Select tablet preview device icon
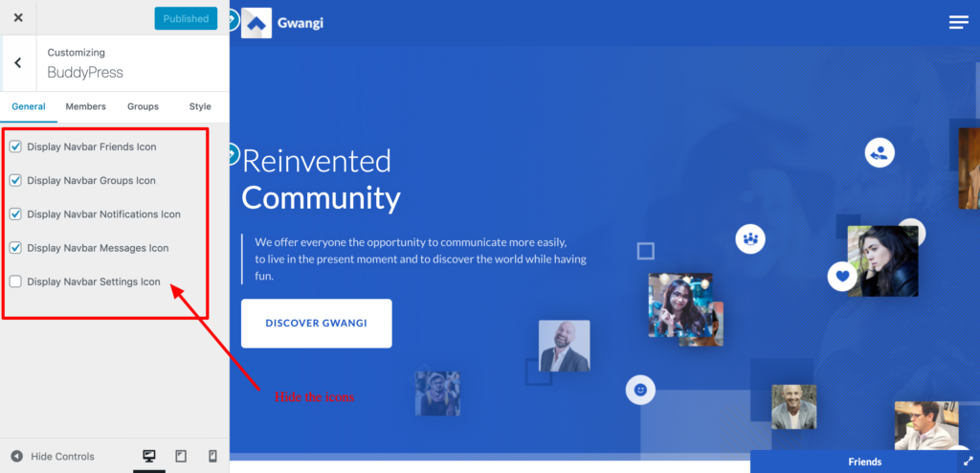The height and width of the screenshot is (473, 980). tap(181, 456)
